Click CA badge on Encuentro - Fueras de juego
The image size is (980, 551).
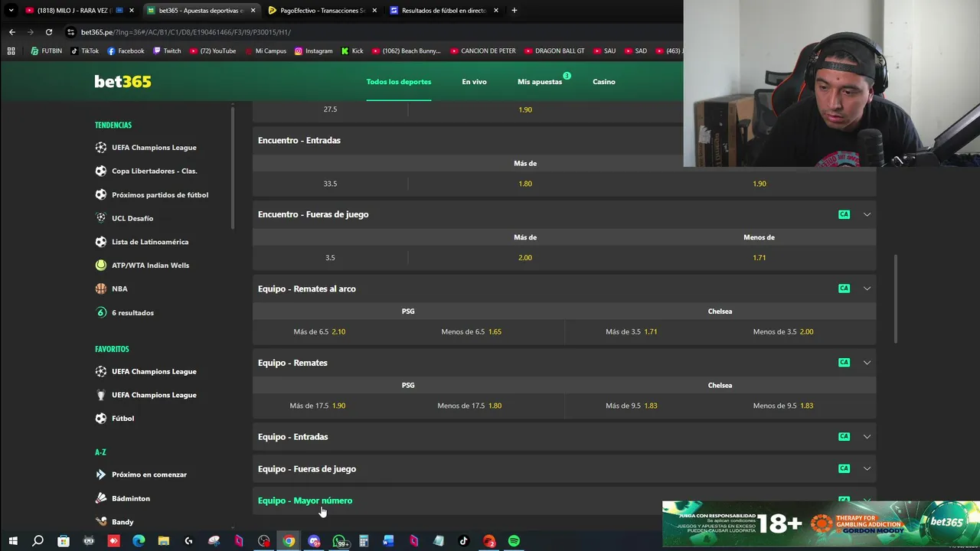coord(844,214)
